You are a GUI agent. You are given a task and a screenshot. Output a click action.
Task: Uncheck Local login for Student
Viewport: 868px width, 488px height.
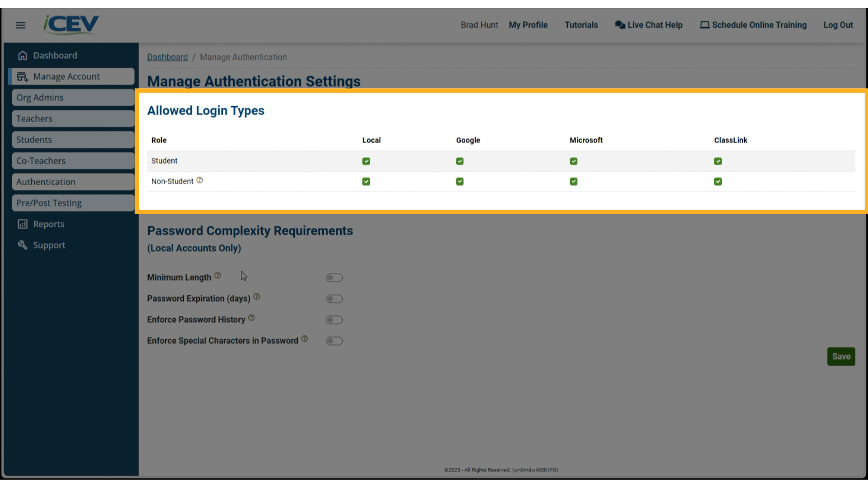(366, 161)
